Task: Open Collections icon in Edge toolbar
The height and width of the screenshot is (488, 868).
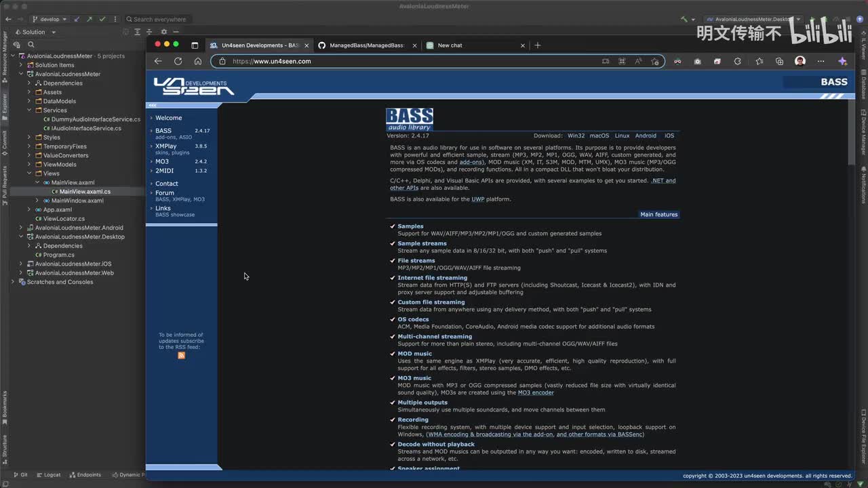Action: (x=779, y=61)
